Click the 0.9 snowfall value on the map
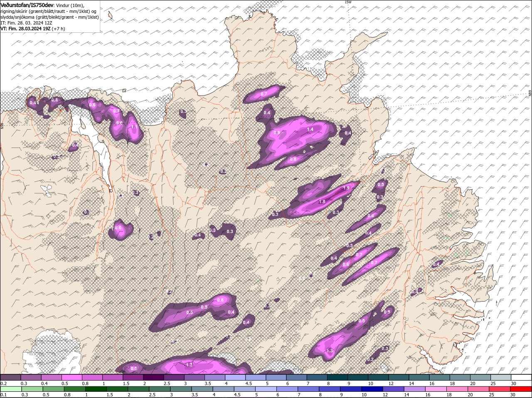The width and height of the screenshot is (532, 398). click(x=277, y=133)
